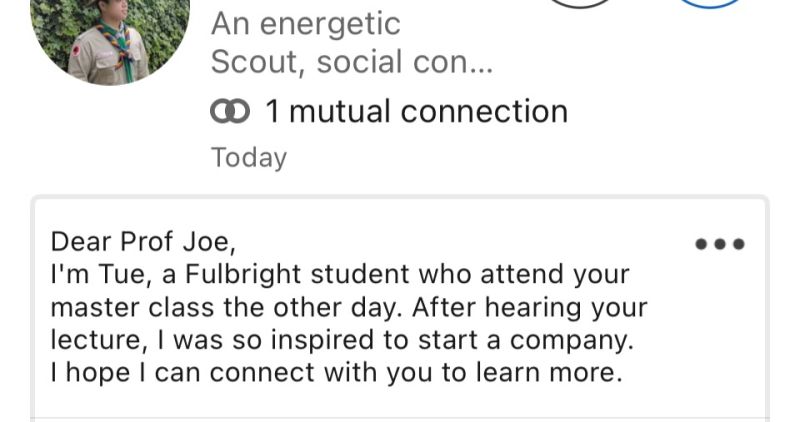800x422 pixels.
Task: Expand the truncated 'Scout, social con…' headline
Action: coord(352,62)
